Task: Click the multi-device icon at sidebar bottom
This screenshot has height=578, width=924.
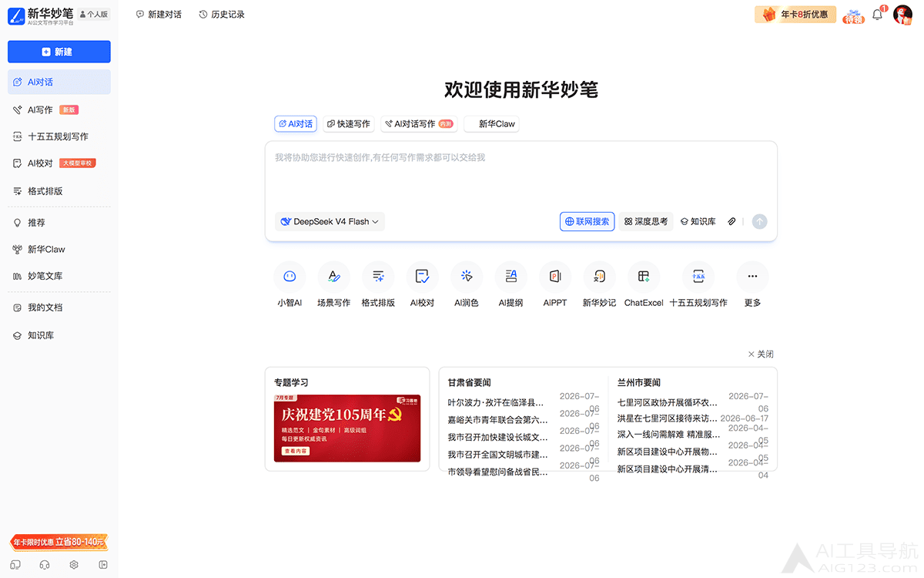Action: point(15,565)
